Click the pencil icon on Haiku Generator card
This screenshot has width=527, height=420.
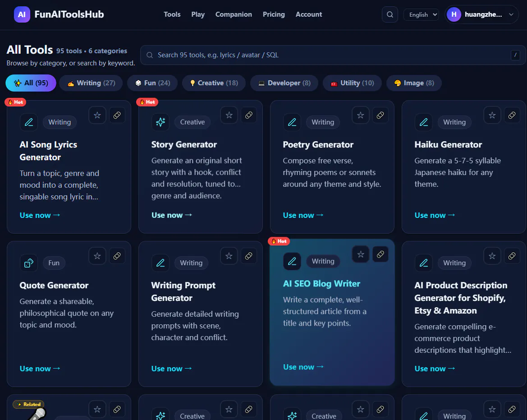pyautogui.click(x=423, y=122)
